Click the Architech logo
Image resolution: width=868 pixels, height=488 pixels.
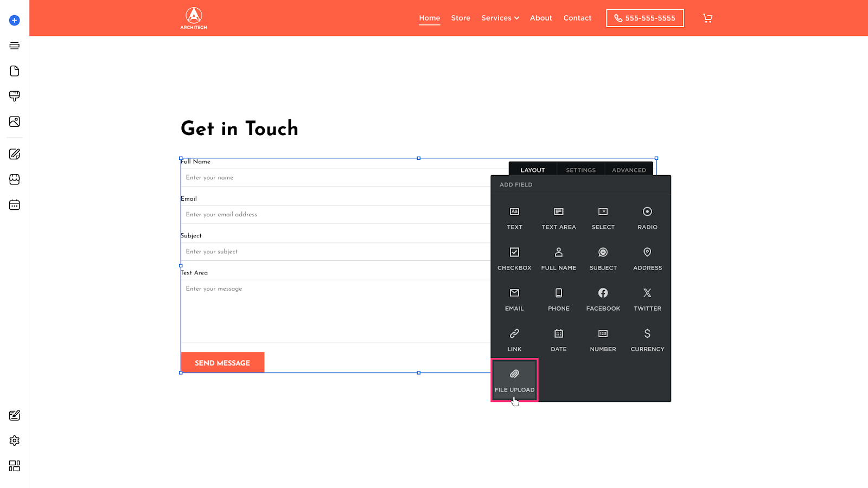tap(194, 18)
